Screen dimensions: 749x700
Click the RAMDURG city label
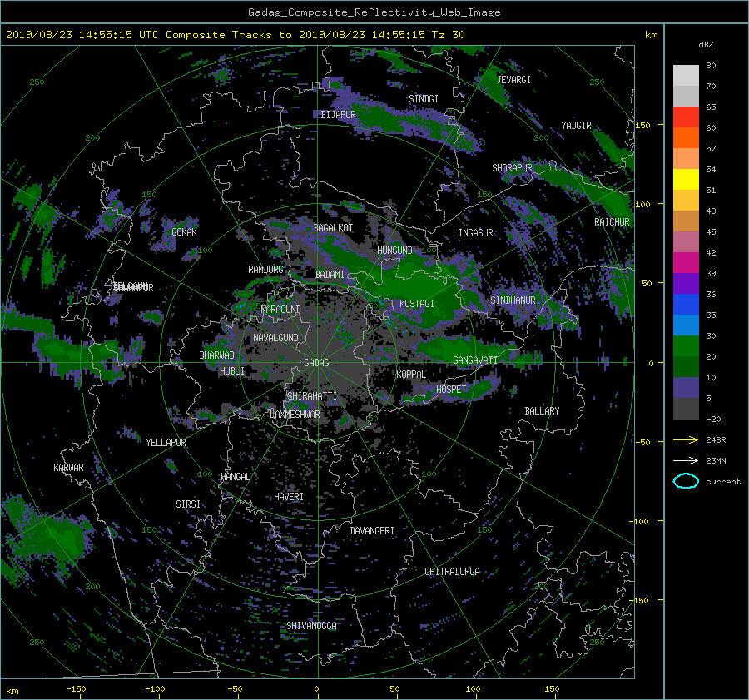[x=265, y=270]
